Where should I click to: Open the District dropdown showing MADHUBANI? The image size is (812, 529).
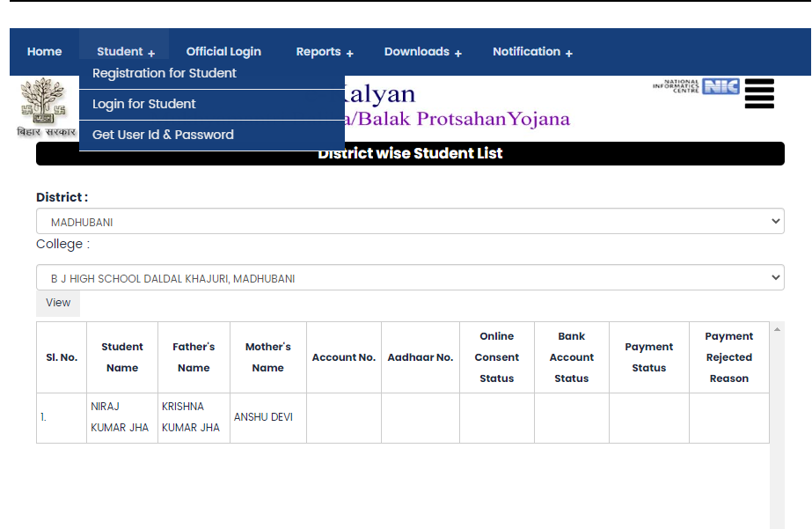[x=410, y=222]
